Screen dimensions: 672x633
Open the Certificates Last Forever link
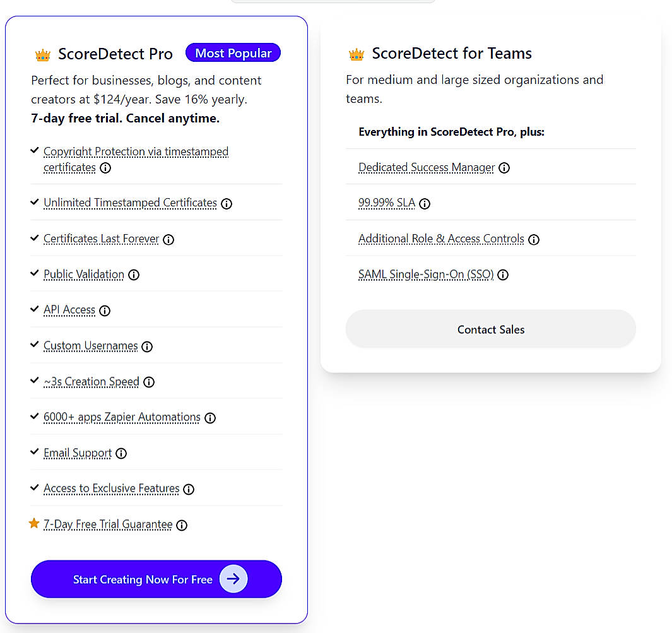100,239
